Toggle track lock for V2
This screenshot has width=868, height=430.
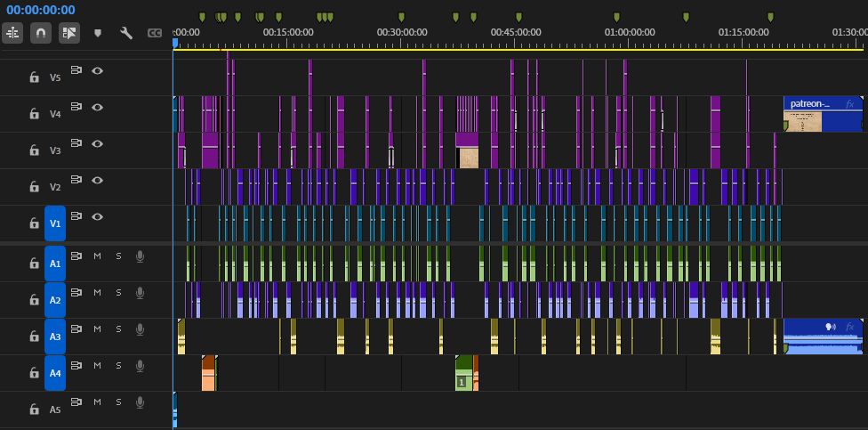34,186
